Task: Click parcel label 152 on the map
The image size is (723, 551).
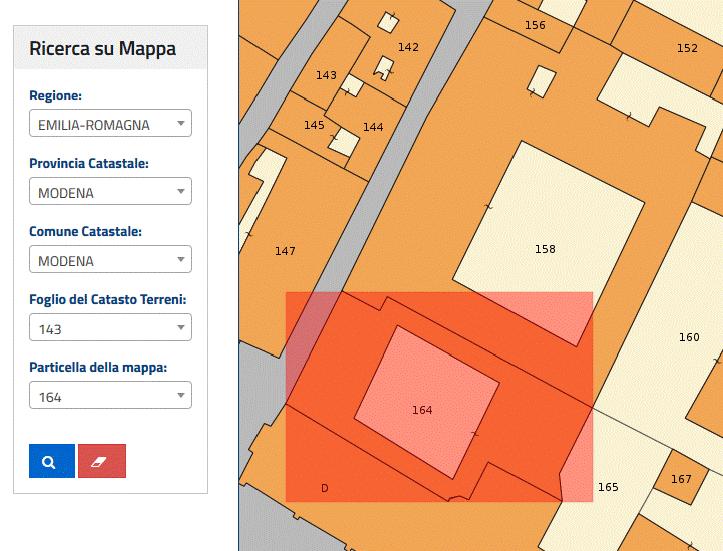Action: tap(687, 48)
